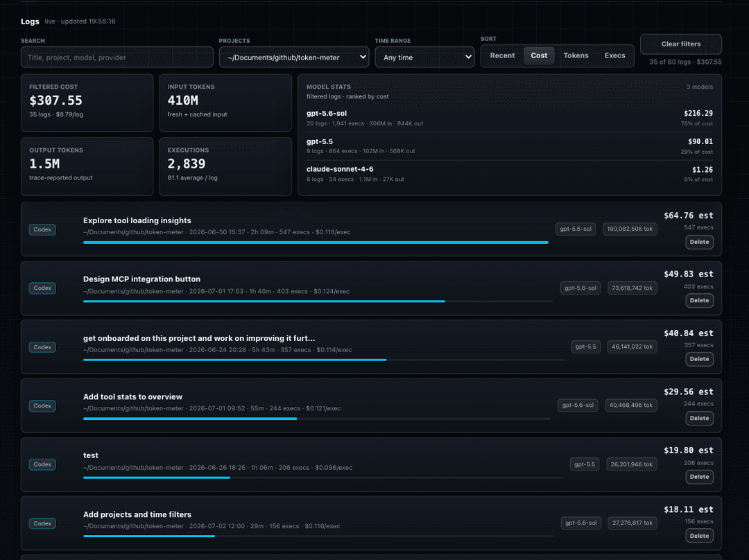Viewport: 749px width, 560px height.
Task: Delete the Add projects and time filters log
Action: pos(699,536)
